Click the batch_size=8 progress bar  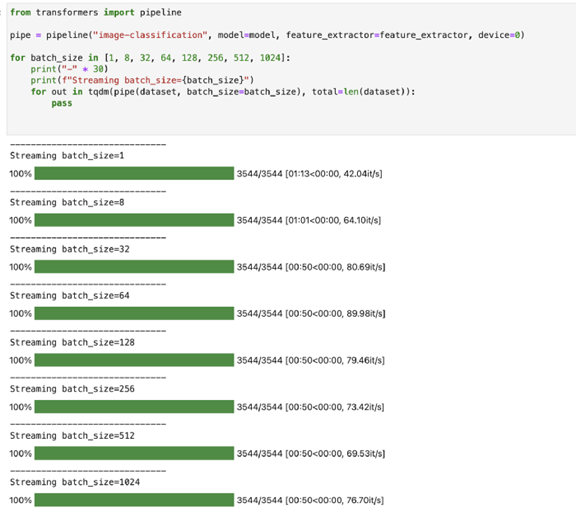pos(134,220)
